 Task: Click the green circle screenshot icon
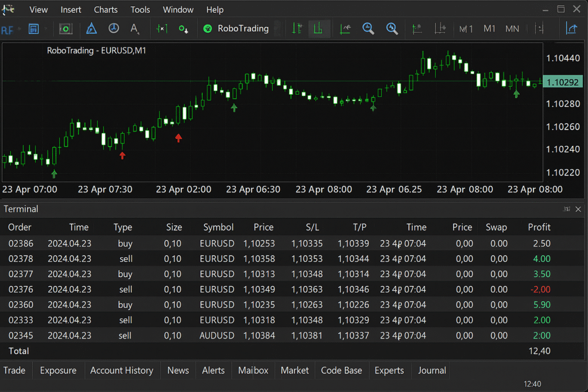(66, 29)
